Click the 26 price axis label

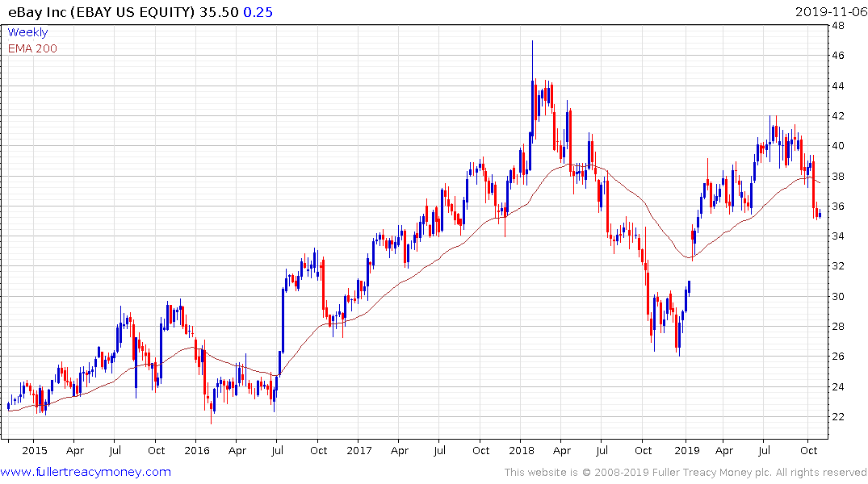(x=837, y=357)
